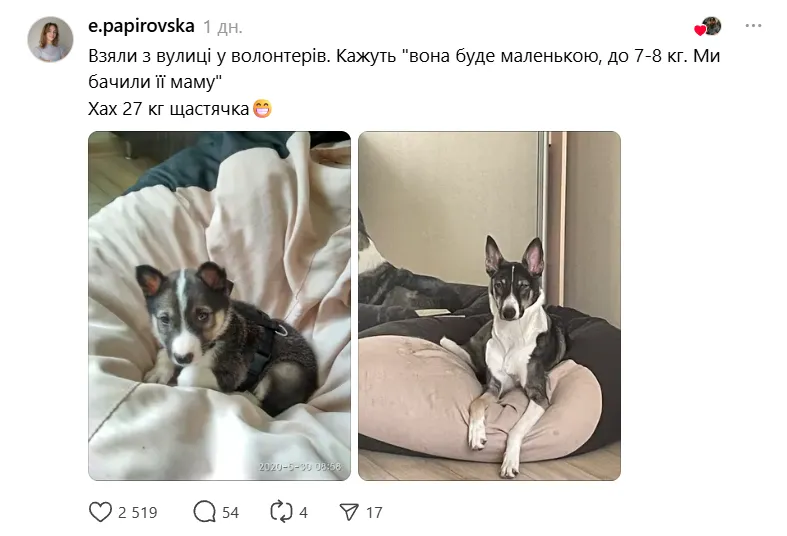This screenshot has height=536, width=787.
Task: Open the e.papirovska username link
Action: tap(141, 27)
